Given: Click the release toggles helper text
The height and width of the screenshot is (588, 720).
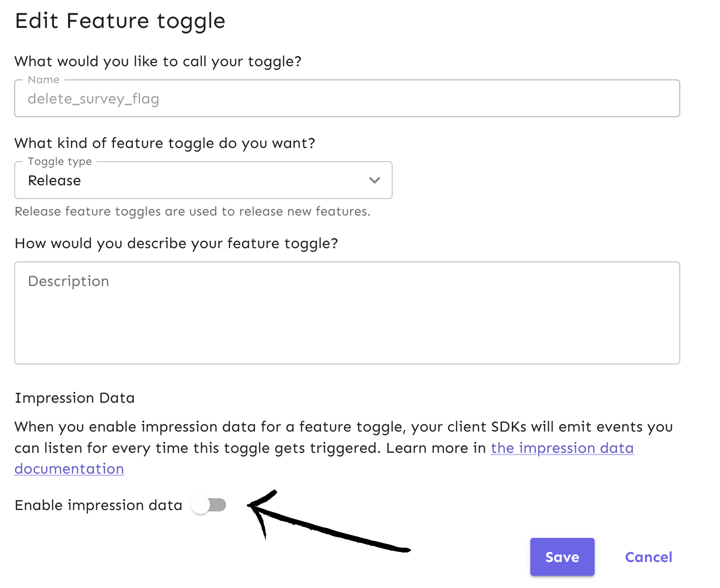Looking at the screenshot, I should pyautogui.click(x=192, y=211).
